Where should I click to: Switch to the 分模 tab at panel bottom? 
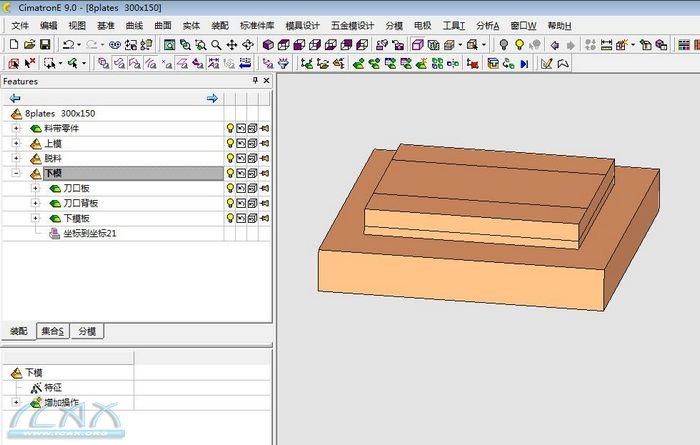point(88,332)
